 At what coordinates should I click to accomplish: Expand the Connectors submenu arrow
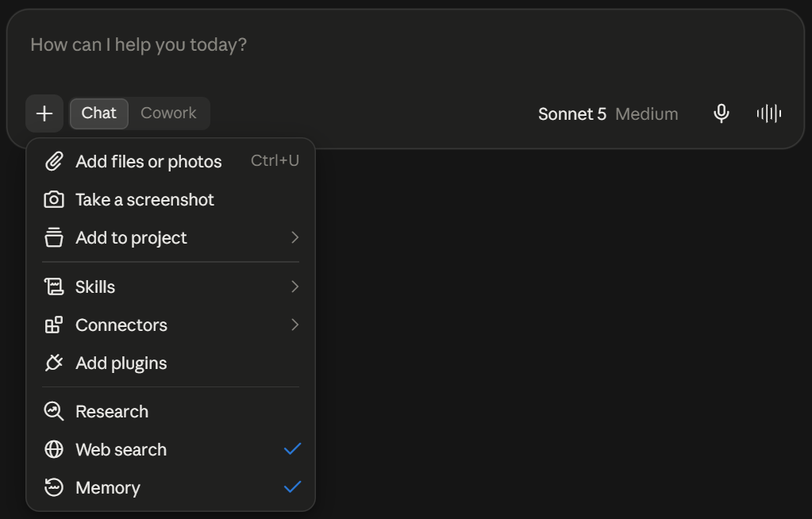click(x=294, y=325)
